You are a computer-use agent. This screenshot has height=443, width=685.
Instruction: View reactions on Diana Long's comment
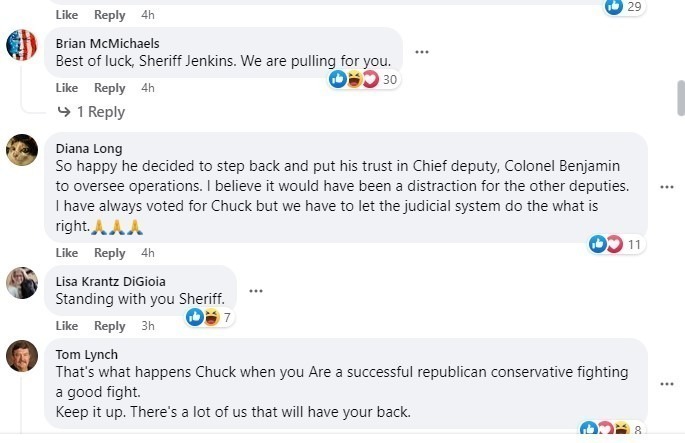tap(619, 244)
